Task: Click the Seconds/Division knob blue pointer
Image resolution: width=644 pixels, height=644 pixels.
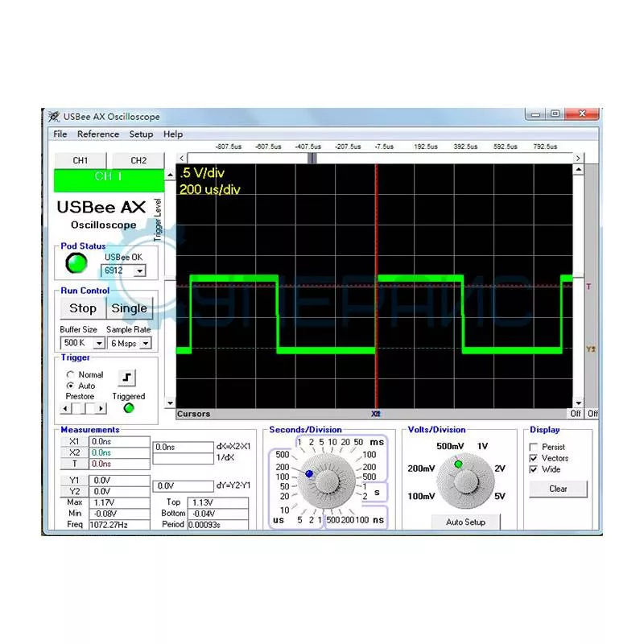Action: click(x=309, y=473)
